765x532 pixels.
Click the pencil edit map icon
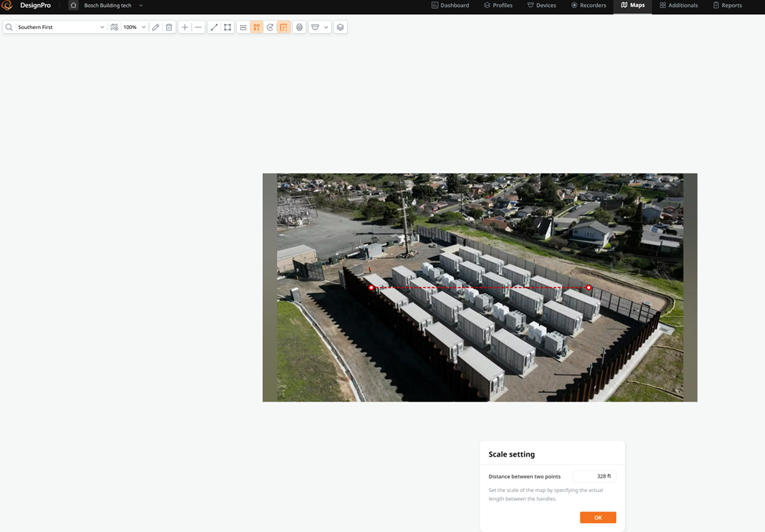[x=155, y=27]
